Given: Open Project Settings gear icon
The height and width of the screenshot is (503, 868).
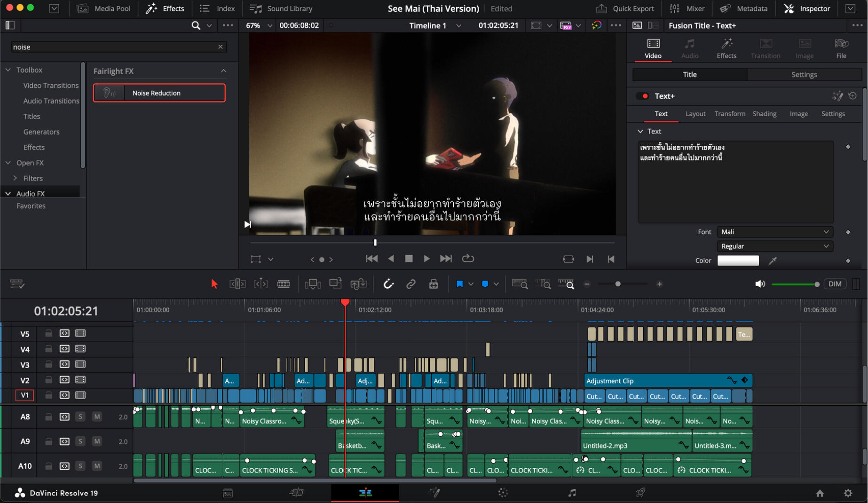Looking at the screenshot, I should [848, 493].
